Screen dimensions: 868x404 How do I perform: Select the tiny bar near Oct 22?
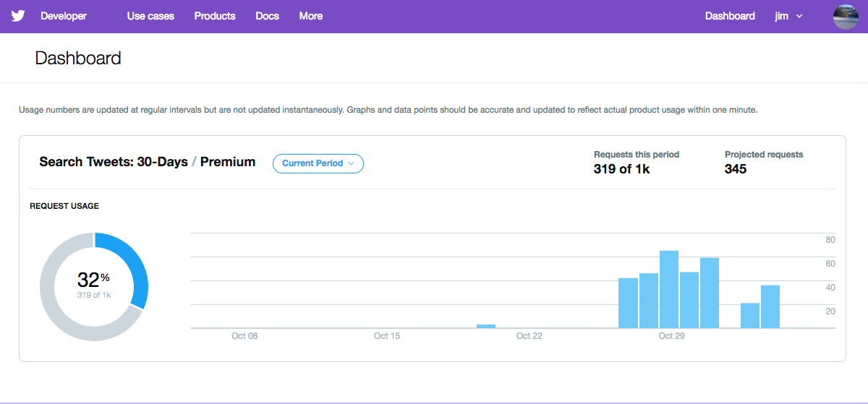[486, 326]
